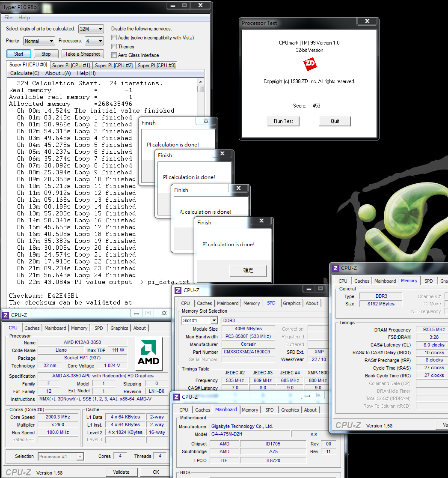Click the 8192 MBytes size field
This screenshot has height=478, width=448.
click(x=381, y=304)
